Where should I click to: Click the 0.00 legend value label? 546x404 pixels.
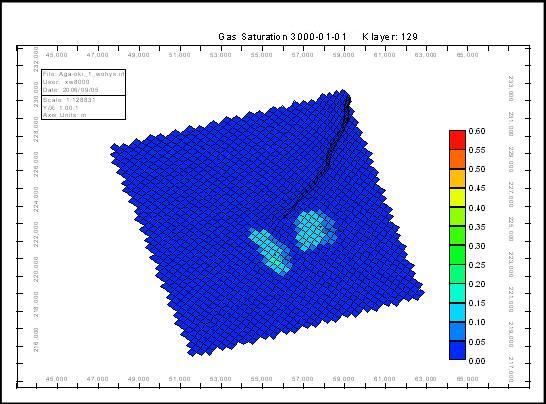point(477,361)
